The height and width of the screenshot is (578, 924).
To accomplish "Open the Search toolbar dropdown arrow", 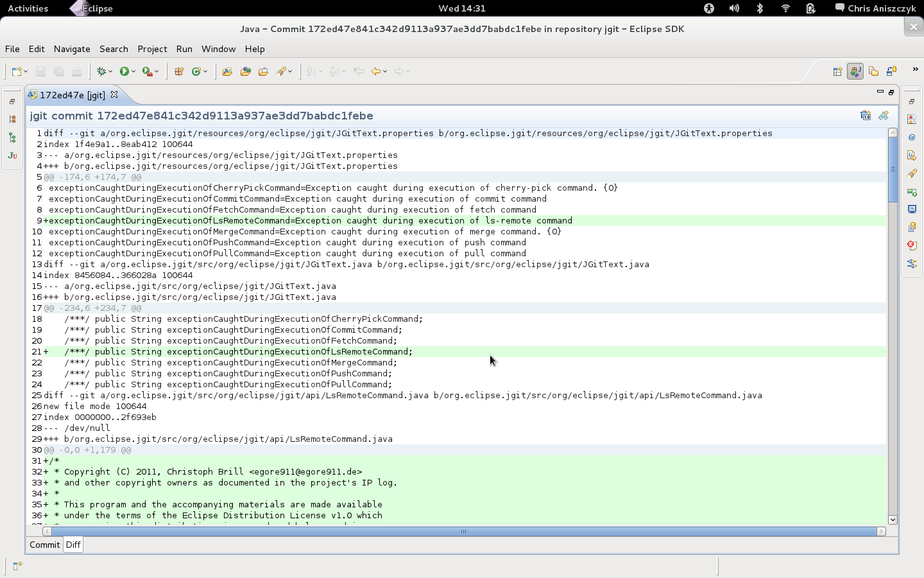I will [290, 72].
